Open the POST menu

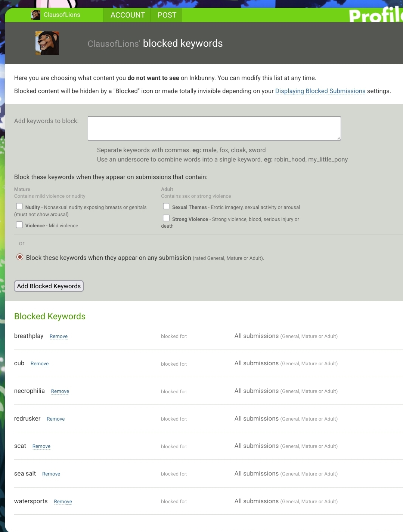pos(167,15)
